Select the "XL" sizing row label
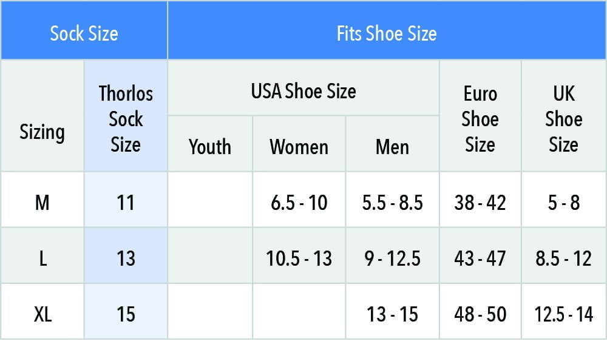The width and height of the screenshot is (607, 364). [x=42, y=314]
